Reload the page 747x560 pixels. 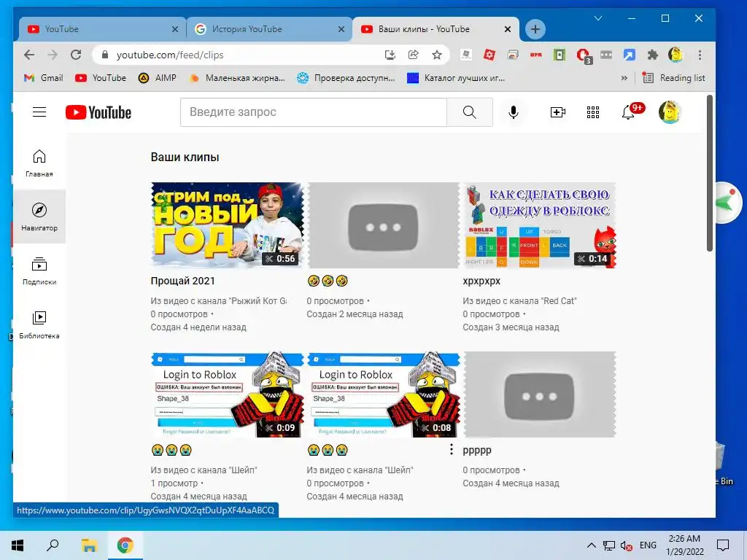[76, 55]
